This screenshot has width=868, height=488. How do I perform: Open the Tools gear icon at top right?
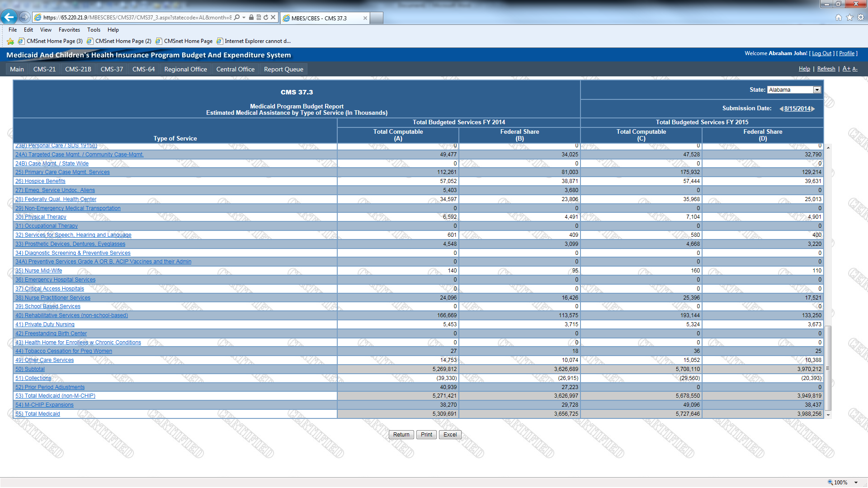861,17
